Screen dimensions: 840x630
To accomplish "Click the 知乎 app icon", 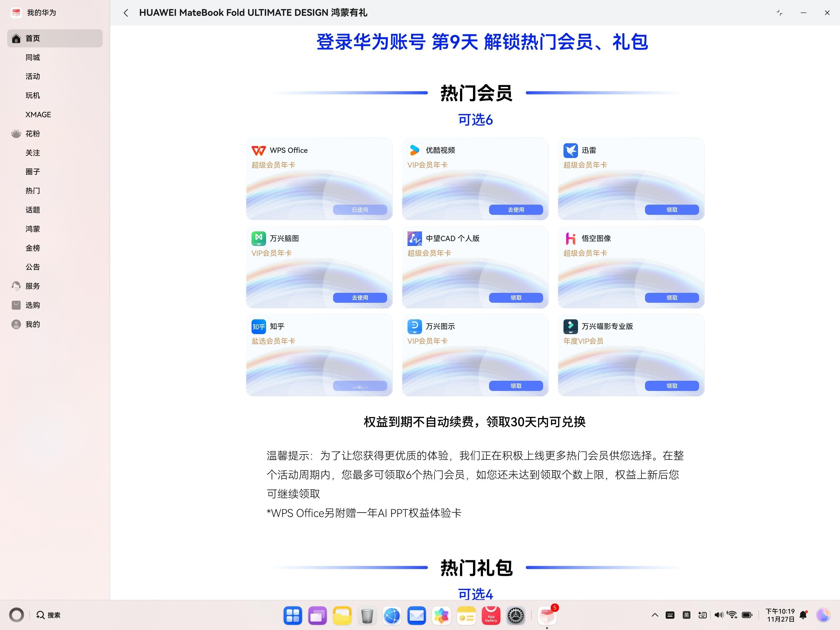I will click(259, 326).
